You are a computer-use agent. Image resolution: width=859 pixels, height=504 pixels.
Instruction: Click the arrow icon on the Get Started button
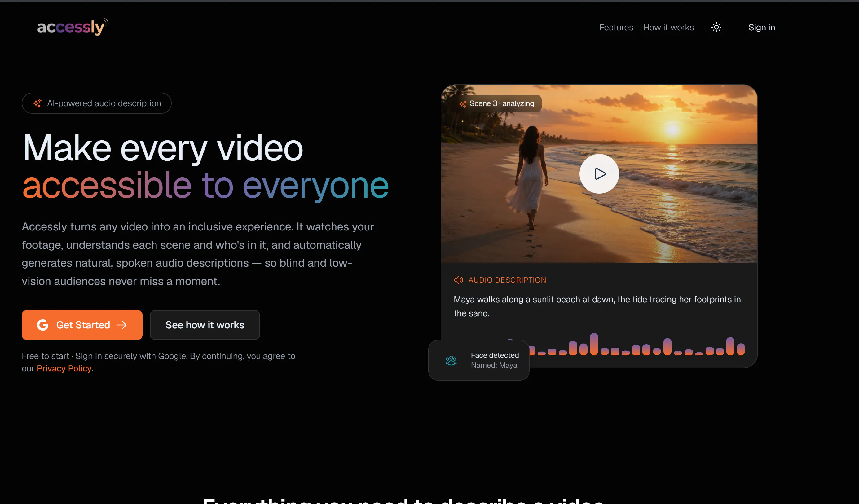tap(121, 325)
